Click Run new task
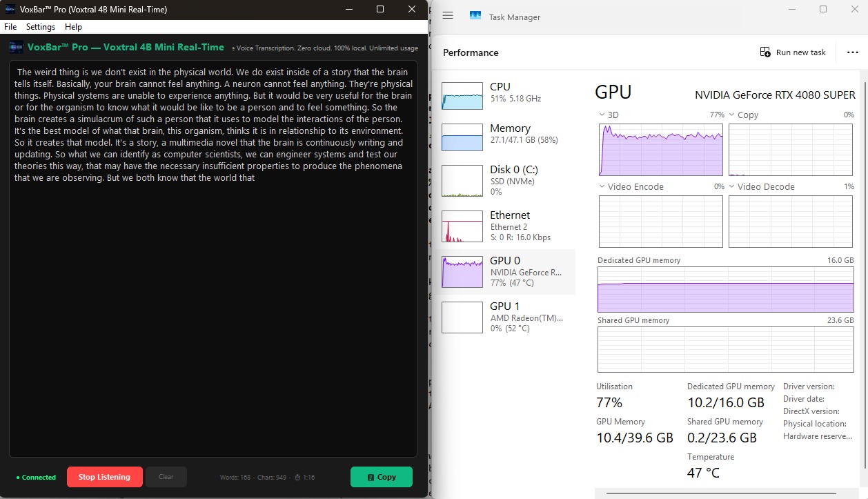868x499 pixels. 792,52
